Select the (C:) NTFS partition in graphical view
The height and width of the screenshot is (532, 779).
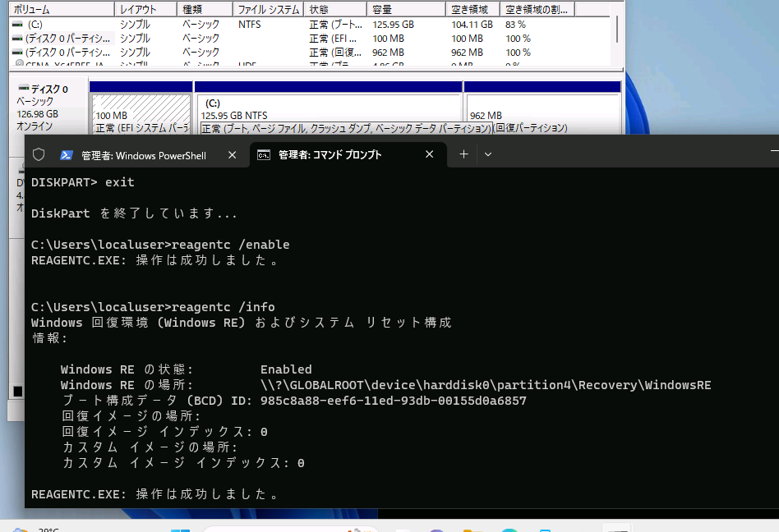point(329,107)
